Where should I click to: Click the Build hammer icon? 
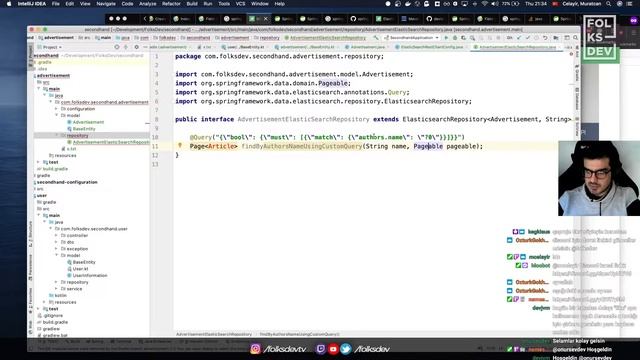[x=376, y=38]
